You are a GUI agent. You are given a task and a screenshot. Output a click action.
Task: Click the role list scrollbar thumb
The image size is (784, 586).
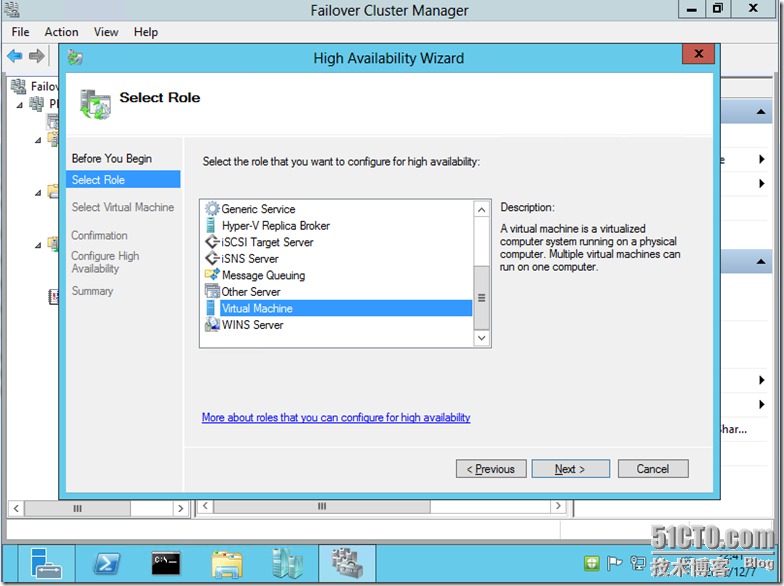482,298
